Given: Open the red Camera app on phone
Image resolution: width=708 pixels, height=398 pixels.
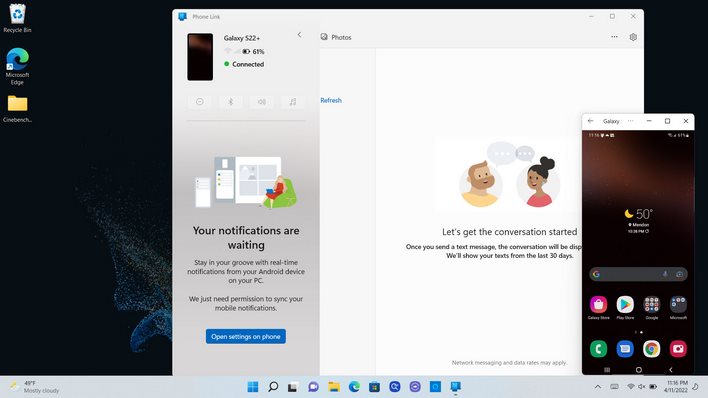Looking at the screenshot, I should tap(678, 349).
